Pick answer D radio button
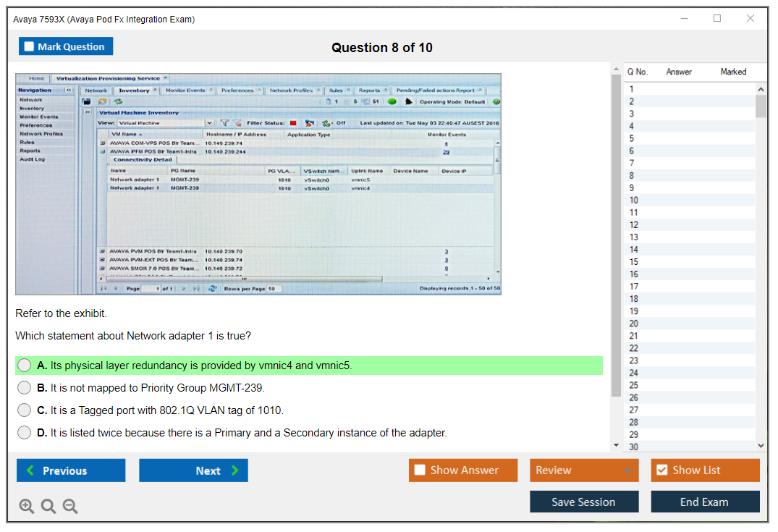The width and height of the screenshot is (778, 532). [25, 433]
